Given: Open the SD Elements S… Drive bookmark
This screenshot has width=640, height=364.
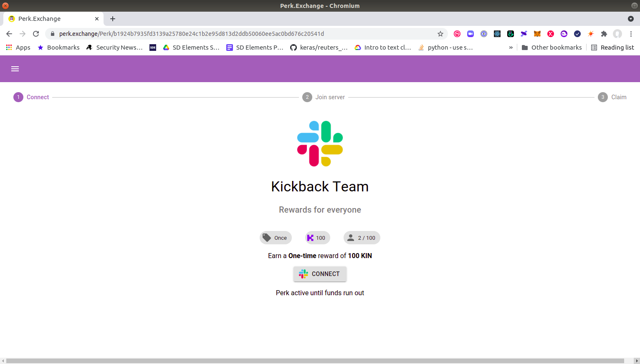Looking at the screenshot, I should (x=191, y=48).
